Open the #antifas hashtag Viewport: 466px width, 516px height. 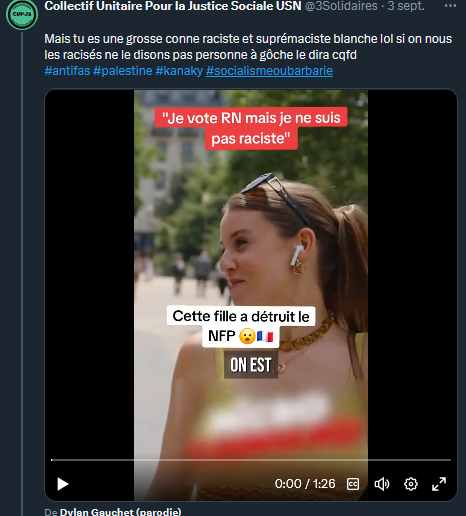pyautogui.click(x=67, y=71)
